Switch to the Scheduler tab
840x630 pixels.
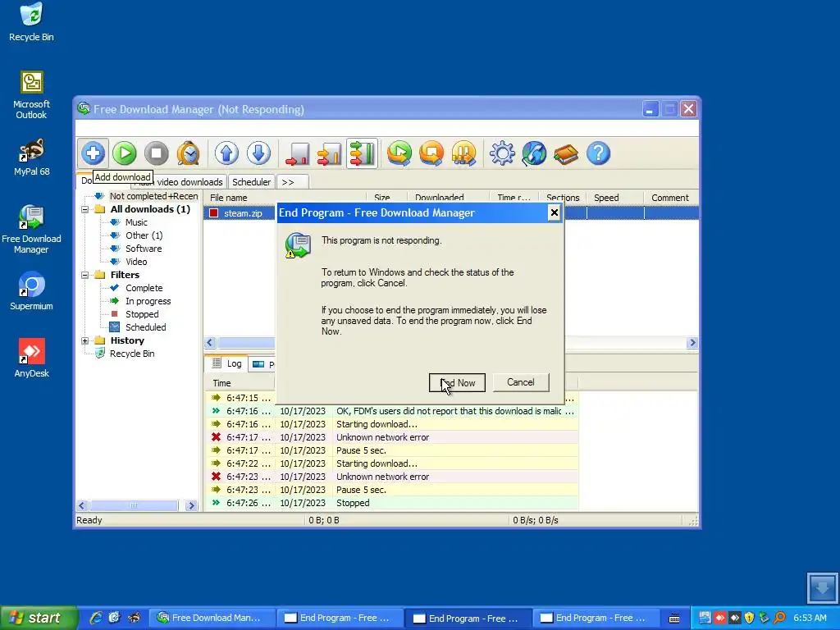pyautogui.click(x=251, y=182)
